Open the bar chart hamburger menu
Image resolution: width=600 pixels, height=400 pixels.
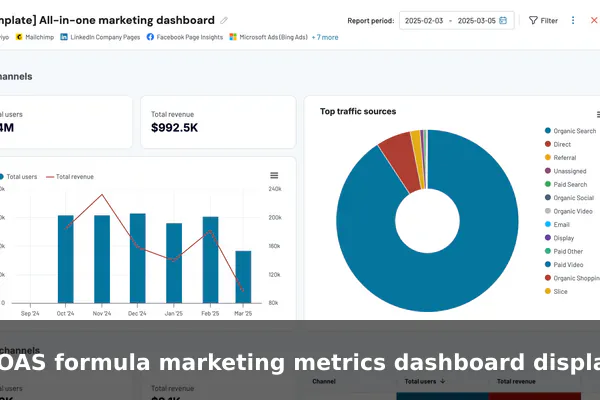coord(274,175)
